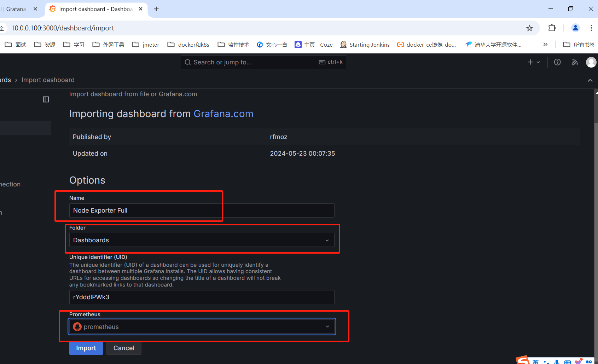Click the browser address bar URL

tap(63, 28)
